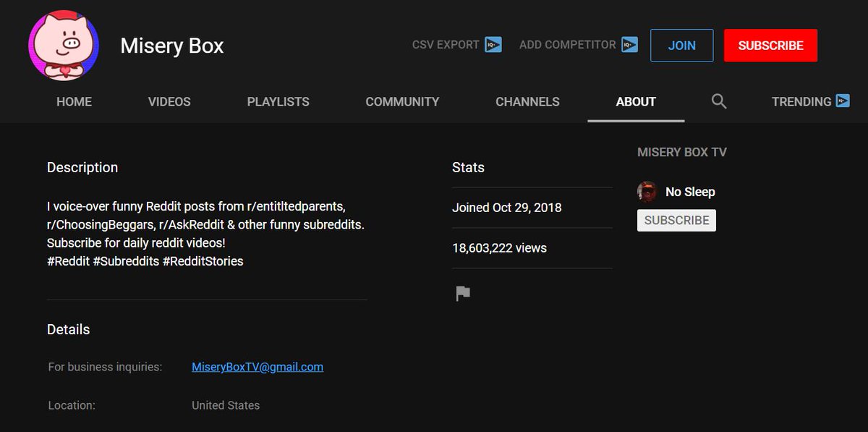The width and height of the screenshot is (868, 432).
Task: Open the PLAYLISTS tab
Action: click(278, 102)
